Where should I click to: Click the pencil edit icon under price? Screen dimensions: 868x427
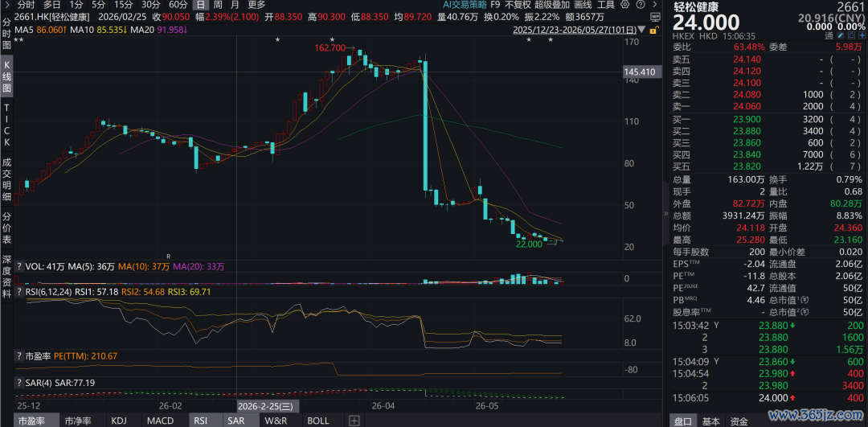coord(841,35)
